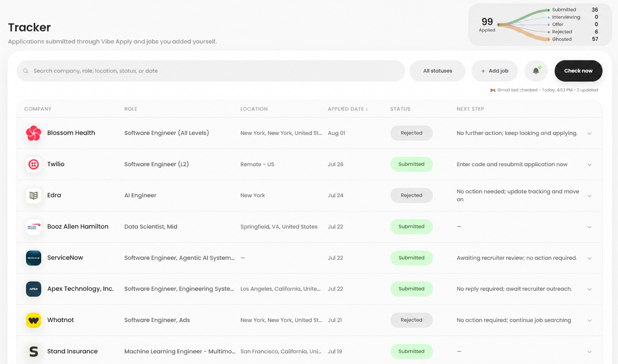Screen dimensions: 618x364
Task: Click the Rejected badge for Whatnot
Action: (411, 320)
